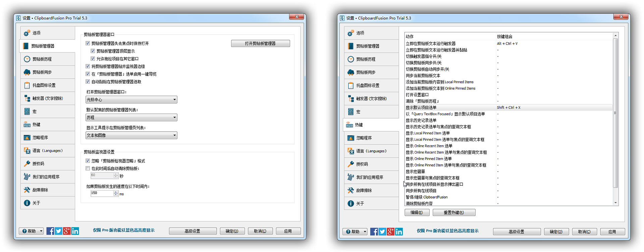The height and width of the screenshot is (252, 644).
Task: Open Google+ icon in left window
Action: pyautogui.click(x=67, y=231)
